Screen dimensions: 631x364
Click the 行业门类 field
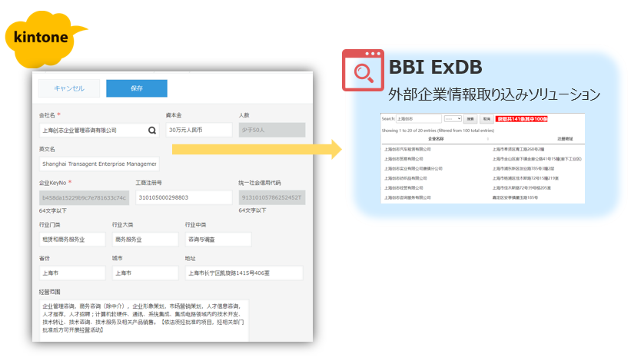71,240
